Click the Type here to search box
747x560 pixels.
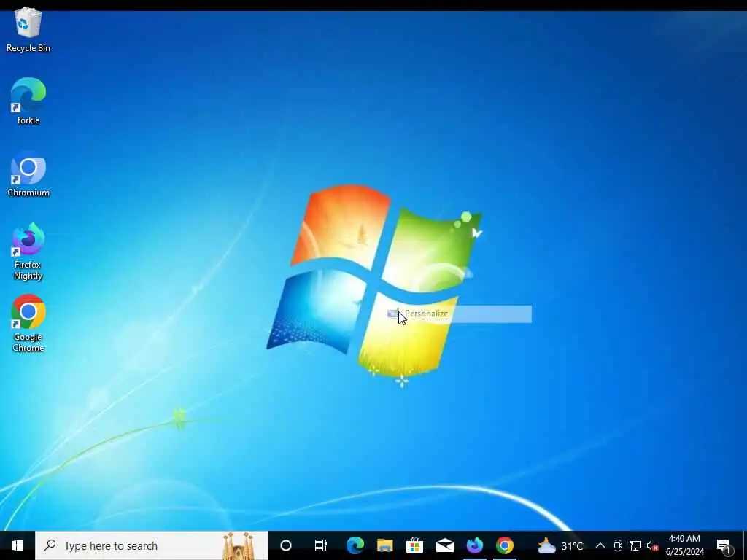click(152, 545)
